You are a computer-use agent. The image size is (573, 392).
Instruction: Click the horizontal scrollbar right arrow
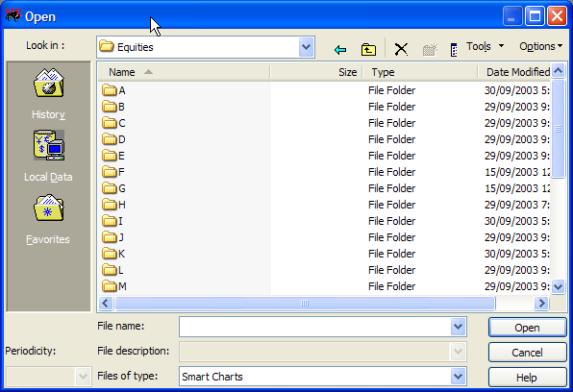pyautogui.click(x=541, y=304)
